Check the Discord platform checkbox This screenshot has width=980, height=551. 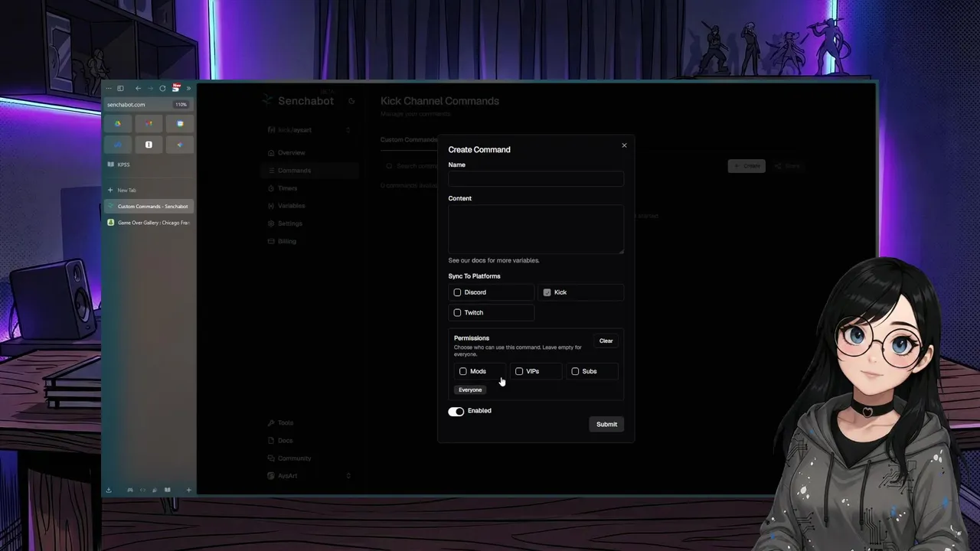(458, 292)
